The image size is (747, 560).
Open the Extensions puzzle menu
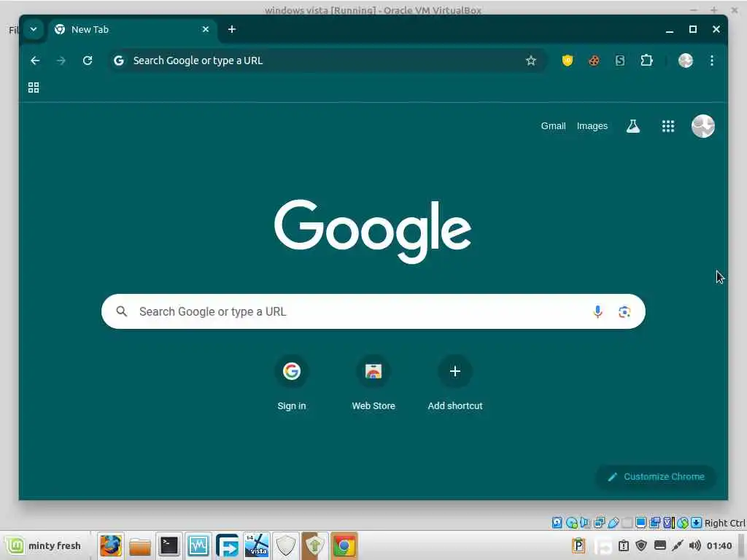(646, 61)
